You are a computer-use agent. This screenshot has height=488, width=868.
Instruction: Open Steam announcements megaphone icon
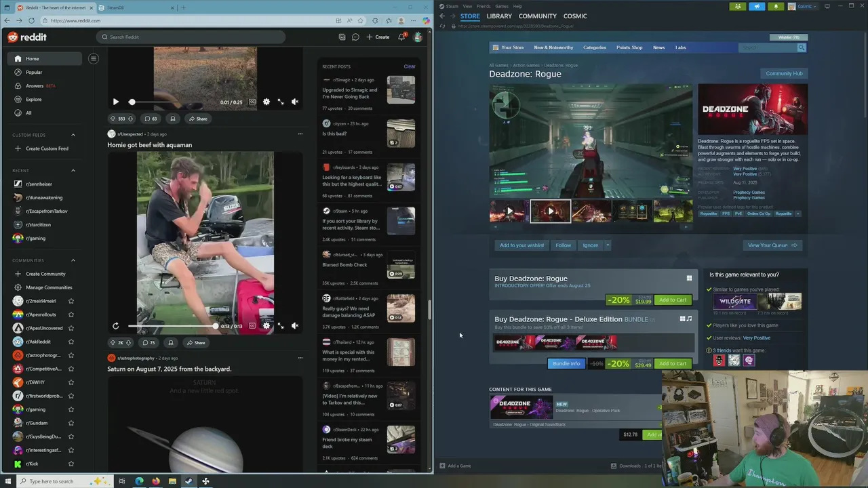[x=757, y=6]
